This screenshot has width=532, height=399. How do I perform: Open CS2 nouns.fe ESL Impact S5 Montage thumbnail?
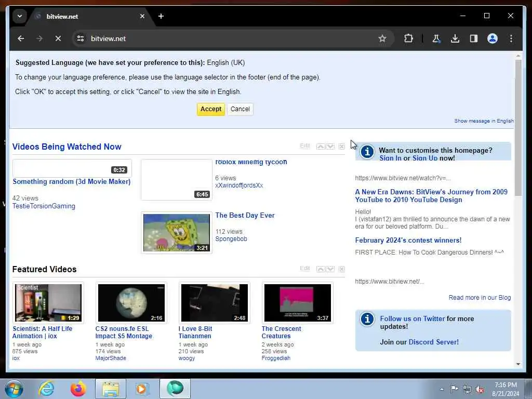(131, 303)
